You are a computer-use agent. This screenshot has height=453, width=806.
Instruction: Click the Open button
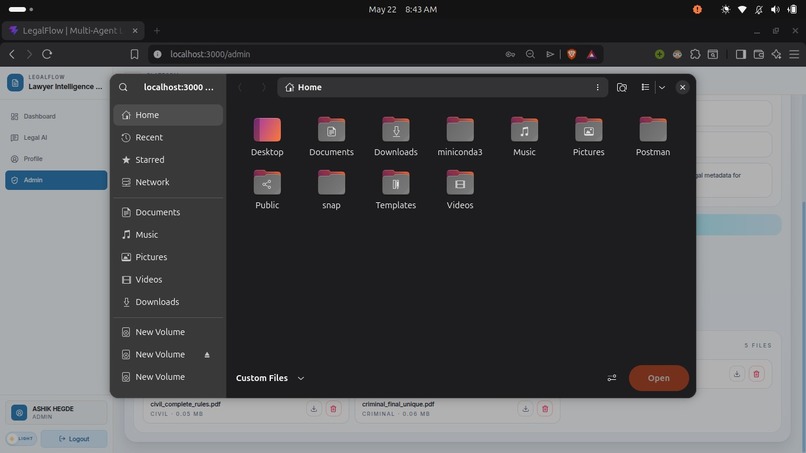coord(658,378)
